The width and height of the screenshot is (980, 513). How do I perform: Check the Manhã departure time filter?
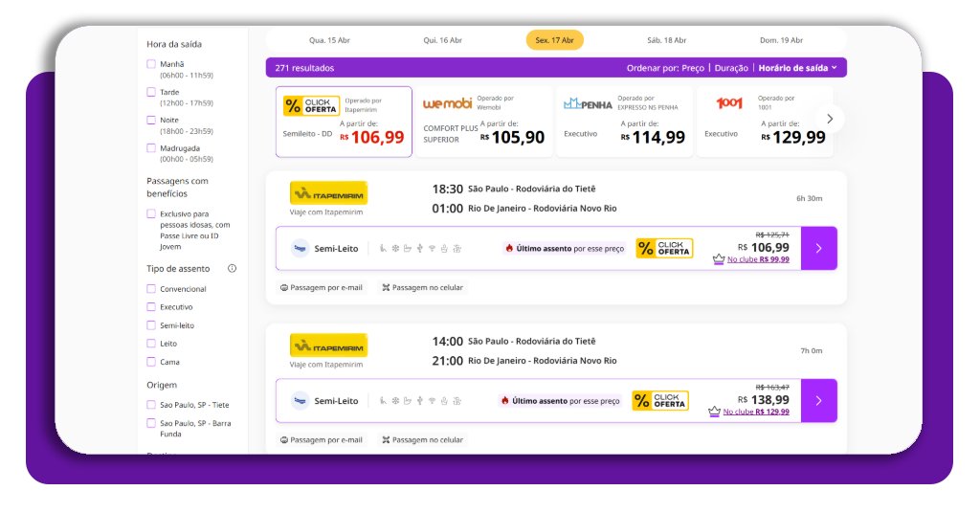(151, 64)
